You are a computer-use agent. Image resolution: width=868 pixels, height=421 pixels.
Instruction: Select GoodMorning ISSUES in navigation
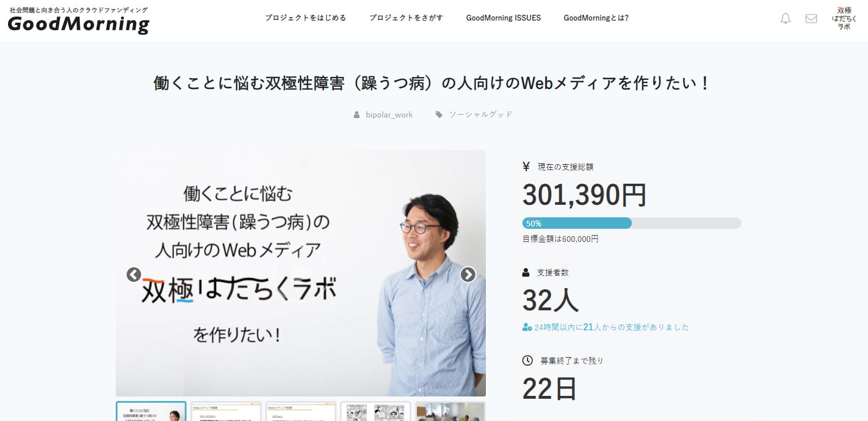point(503,18)
